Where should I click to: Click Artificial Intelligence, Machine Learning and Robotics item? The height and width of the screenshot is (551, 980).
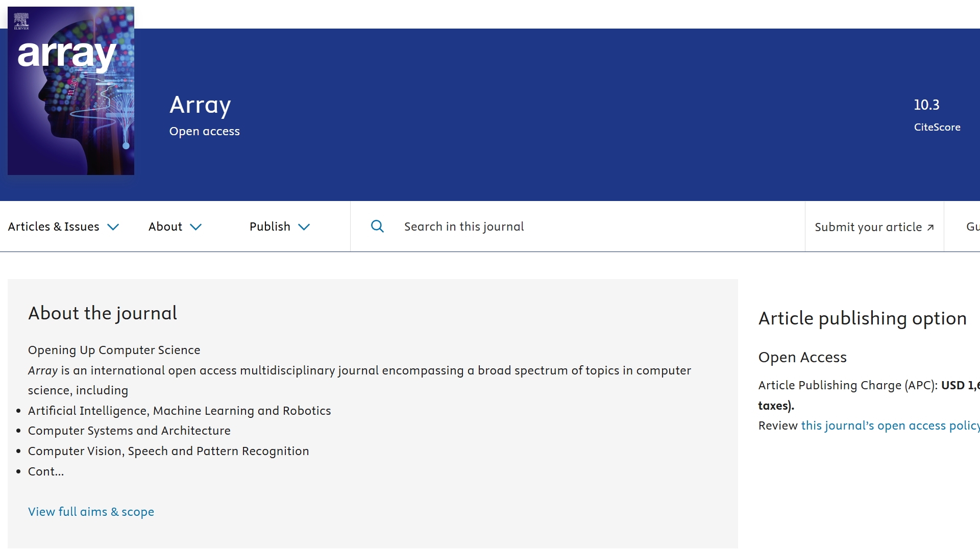click(x=179, y=411)
